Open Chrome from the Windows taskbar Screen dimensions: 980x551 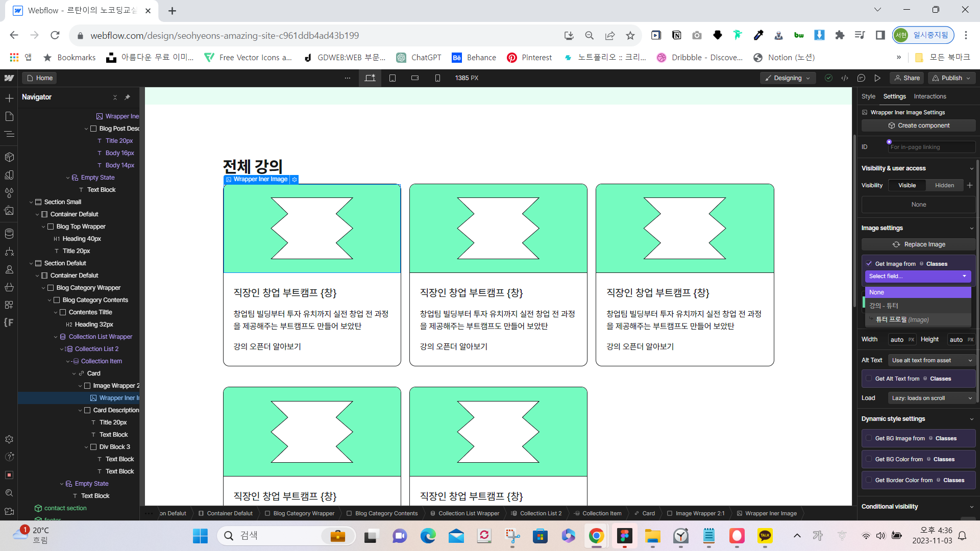tap(596, 536)
